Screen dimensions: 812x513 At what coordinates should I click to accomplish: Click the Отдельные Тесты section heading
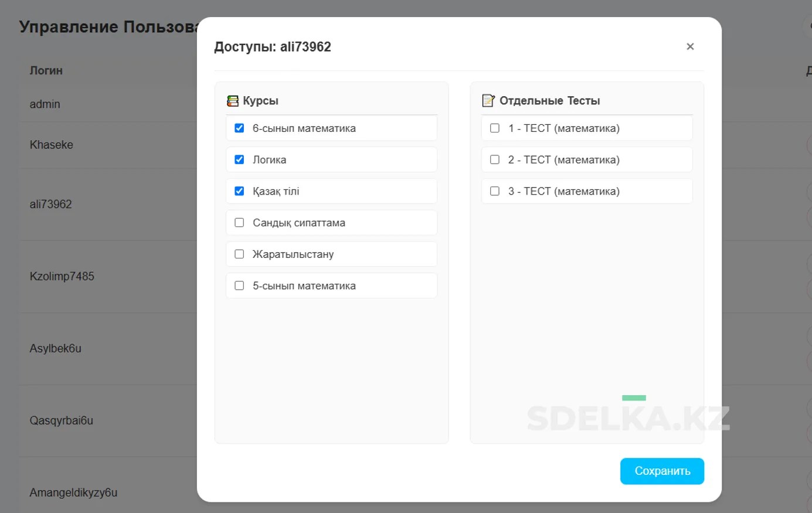(x=549, y=101)
